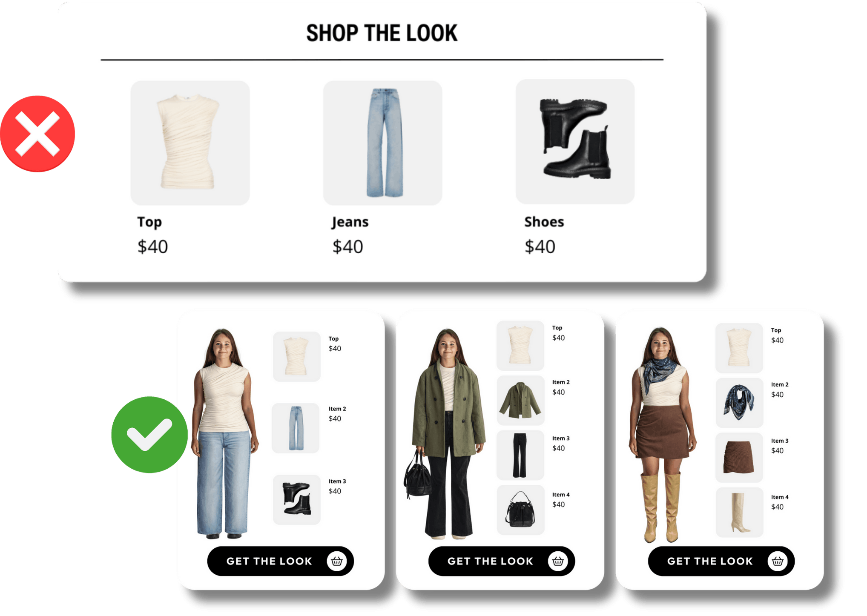Open the brown skirt thumbnail
This screenshot has width=867, height=616.
(739, 458)
